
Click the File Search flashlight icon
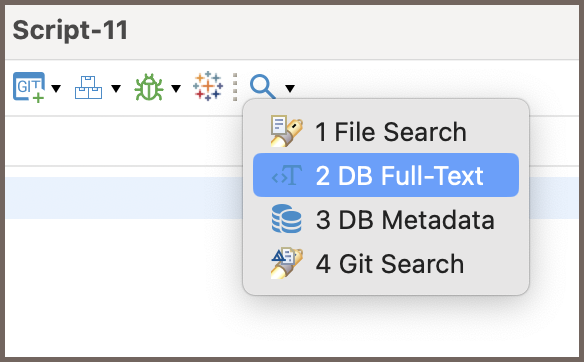point(286,131)
